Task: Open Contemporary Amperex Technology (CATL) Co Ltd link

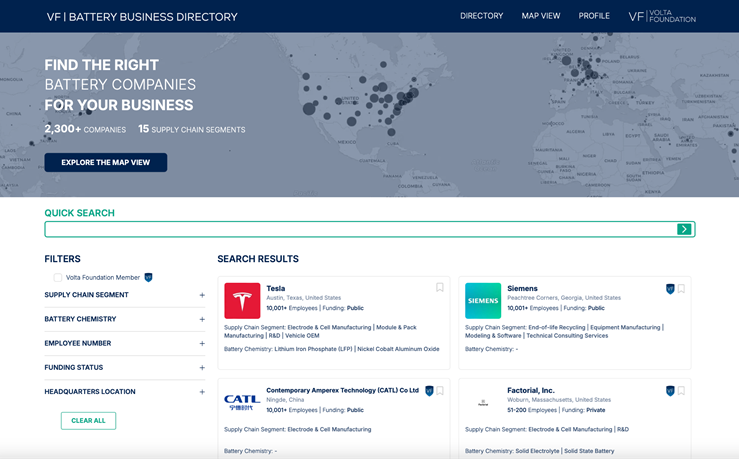Action: (343, 390)
